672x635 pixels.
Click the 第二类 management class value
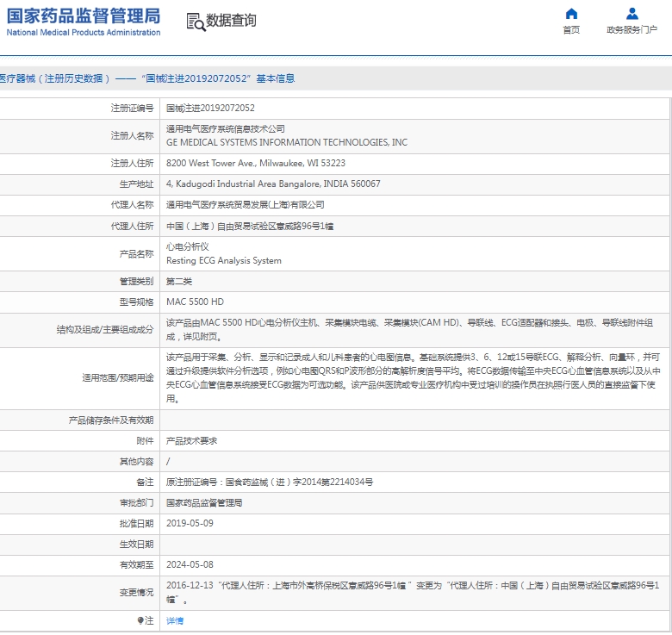pos(179,282)
